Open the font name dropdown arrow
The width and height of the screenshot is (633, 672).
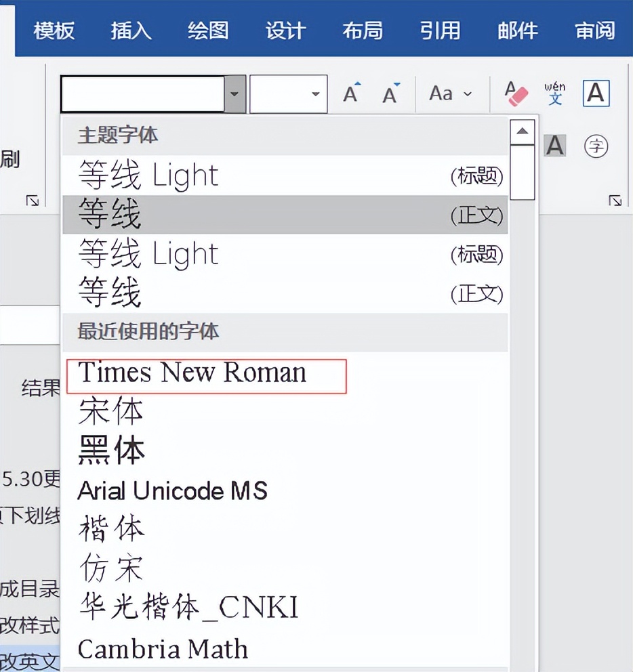[x=234, y=95]
